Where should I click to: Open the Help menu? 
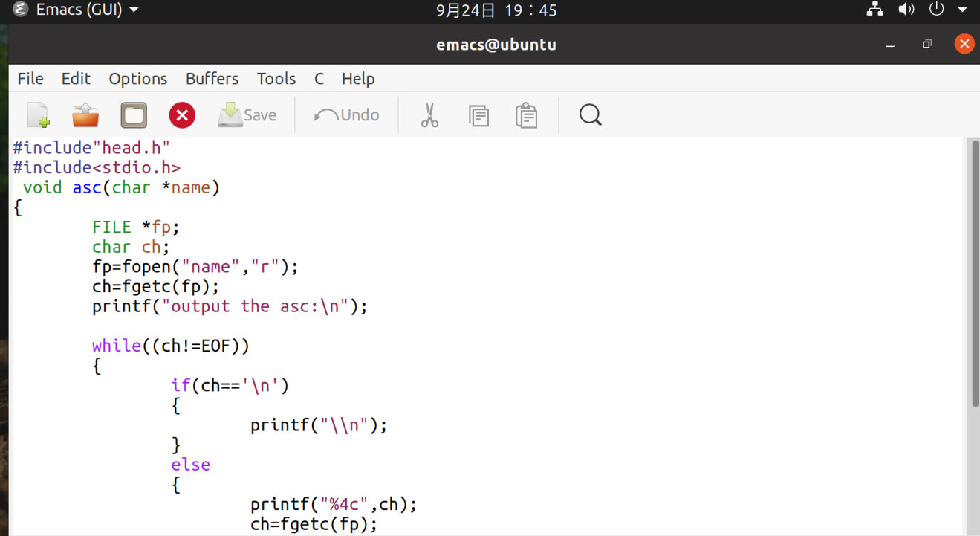click(x=358, y=79)
